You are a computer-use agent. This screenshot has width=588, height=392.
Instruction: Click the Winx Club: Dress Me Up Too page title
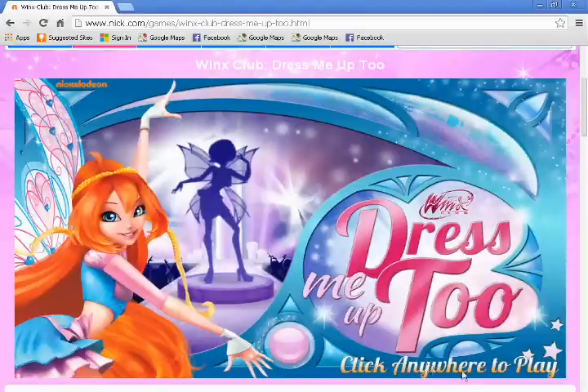(290, 65)
